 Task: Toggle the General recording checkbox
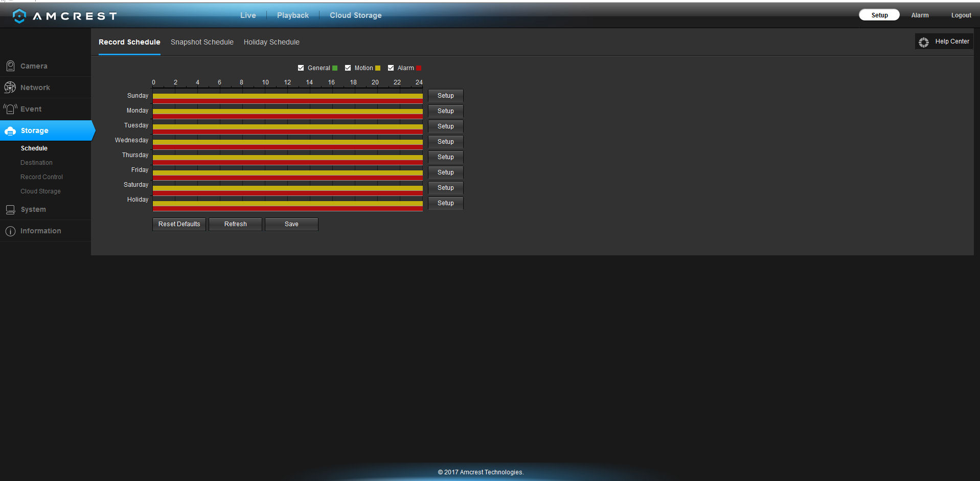301,68
